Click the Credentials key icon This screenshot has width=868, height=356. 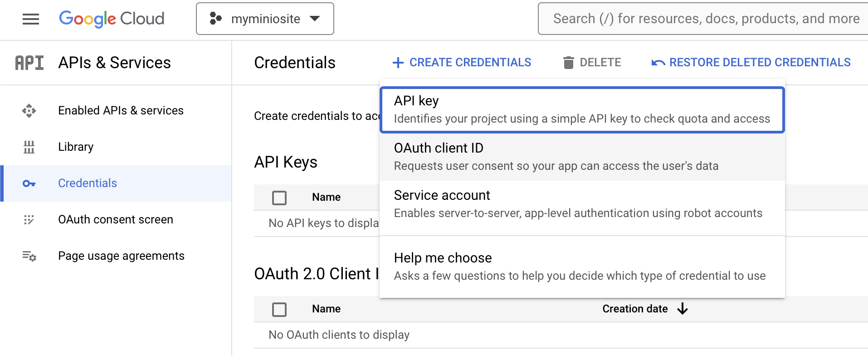(x=29, y=183)
